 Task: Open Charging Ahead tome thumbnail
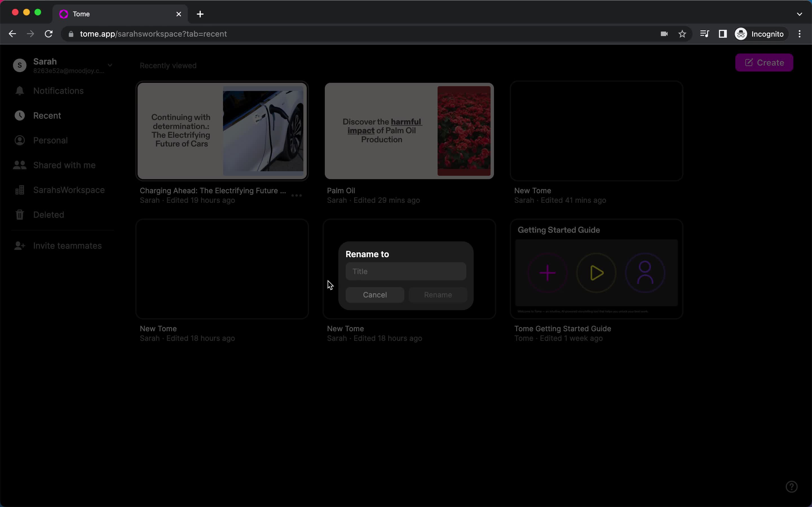(222, 130)
